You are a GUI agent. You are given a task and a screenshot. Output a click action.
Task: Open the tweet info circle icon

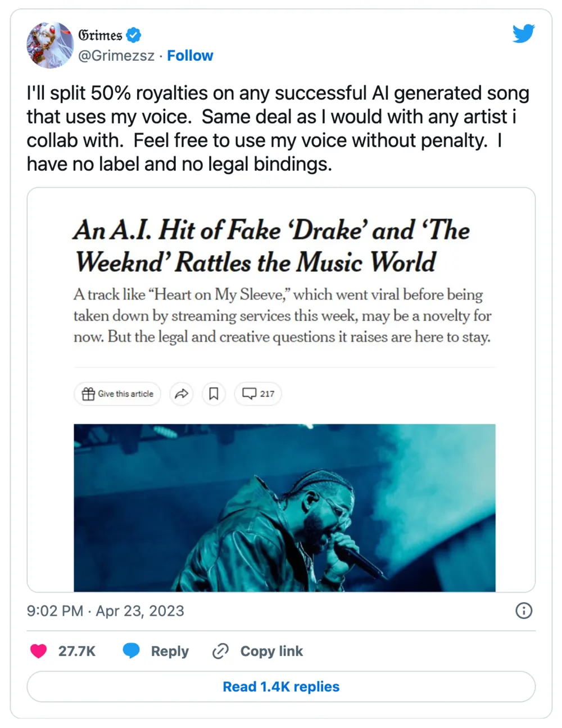click(524, 611)
